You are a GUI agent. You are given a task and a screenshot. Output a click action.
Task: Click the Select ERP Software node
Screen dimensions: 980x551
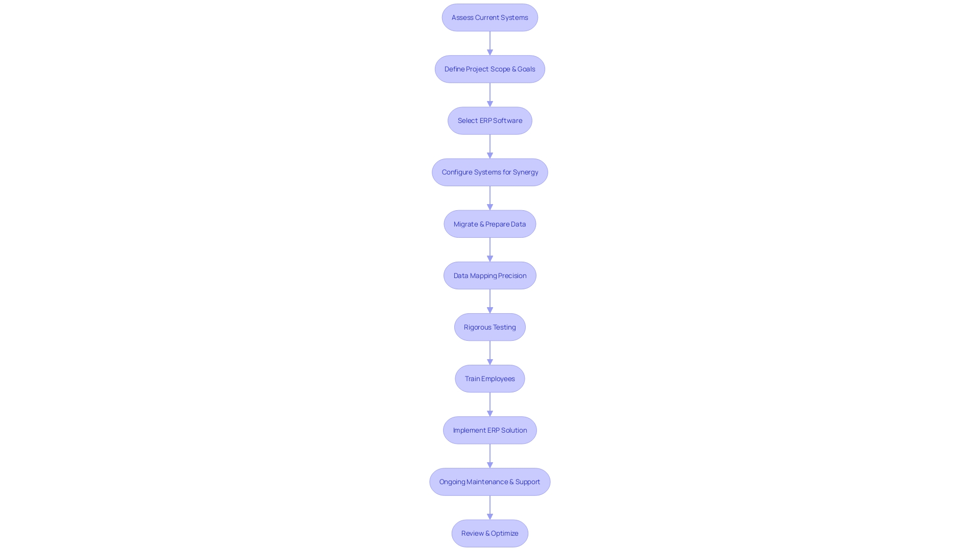tap(490, 120)
